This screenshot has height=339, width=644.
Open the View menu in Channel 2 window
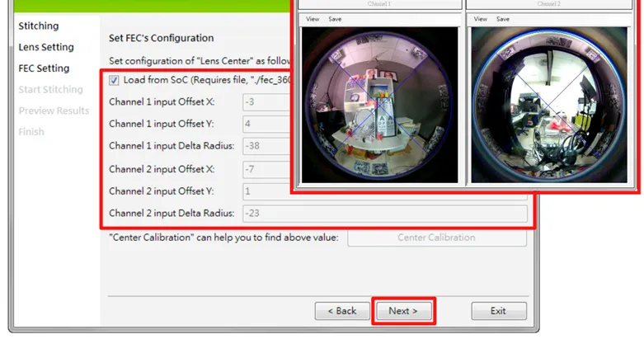click(480, 19)
